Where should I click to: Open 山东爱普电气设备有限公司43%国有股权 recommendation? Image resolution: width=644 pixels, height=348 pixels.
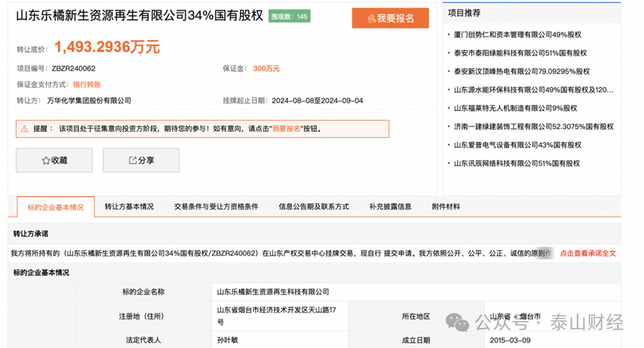tap(517, 145)
